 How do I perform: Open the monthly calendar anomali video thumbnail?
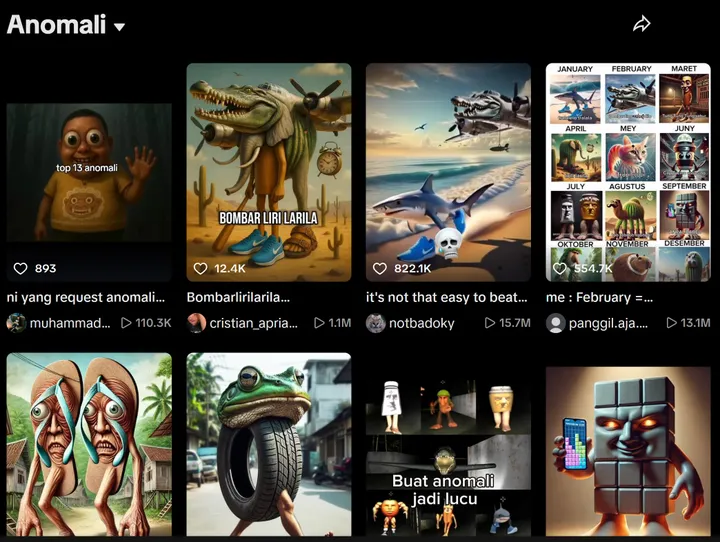point(628,172)
